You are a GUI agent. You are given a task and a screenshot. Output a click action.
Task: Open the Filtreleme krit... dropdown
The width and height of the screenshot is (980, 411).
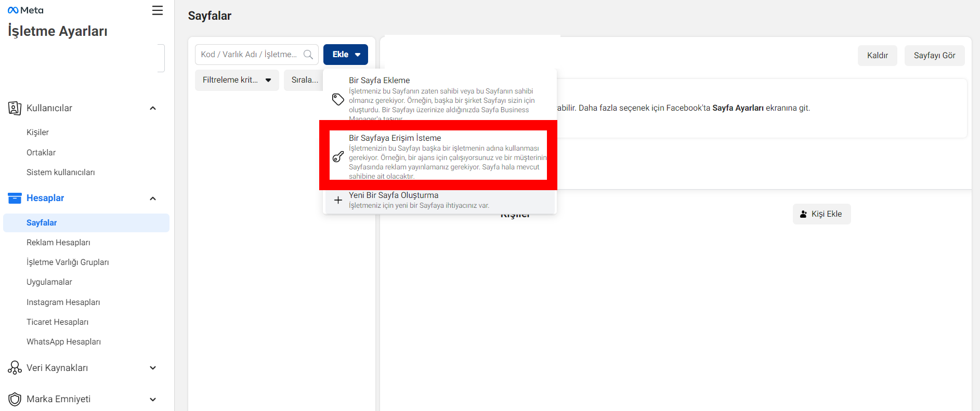[x=237, y=80]
